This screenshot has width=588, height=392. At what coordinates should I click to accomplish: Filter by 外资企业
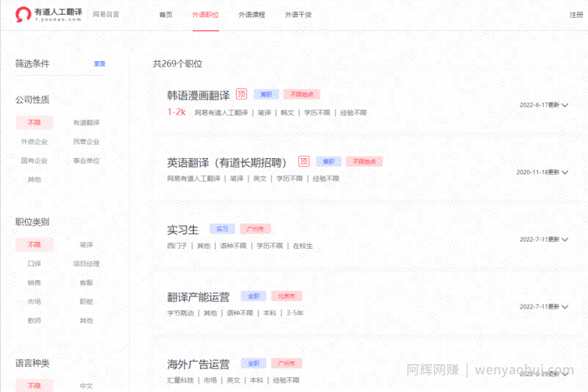(x=35, y=142)
